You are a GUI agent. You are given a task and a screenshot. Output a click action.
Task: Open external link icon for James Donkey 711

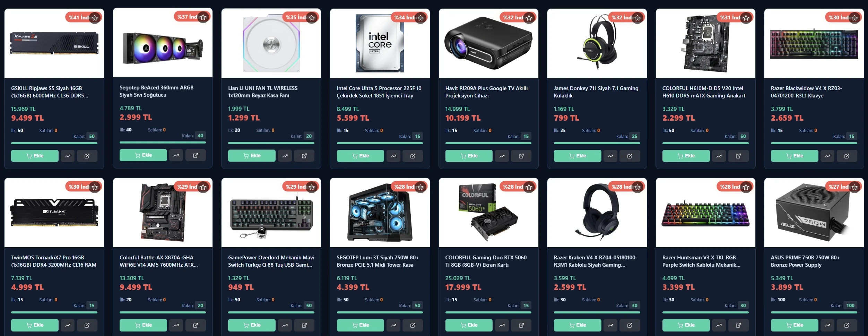(x=630, y=156)
